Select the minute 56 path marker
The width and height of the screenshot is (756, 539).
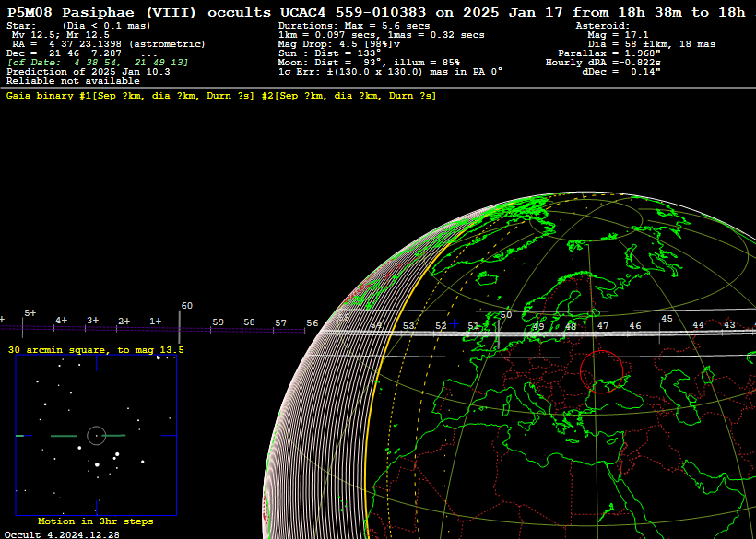pos(313,323)
